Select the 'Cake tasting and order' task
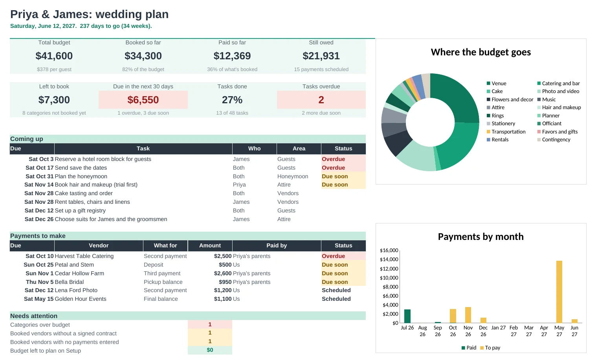This screenshot has width=596, height=364. 84,193
